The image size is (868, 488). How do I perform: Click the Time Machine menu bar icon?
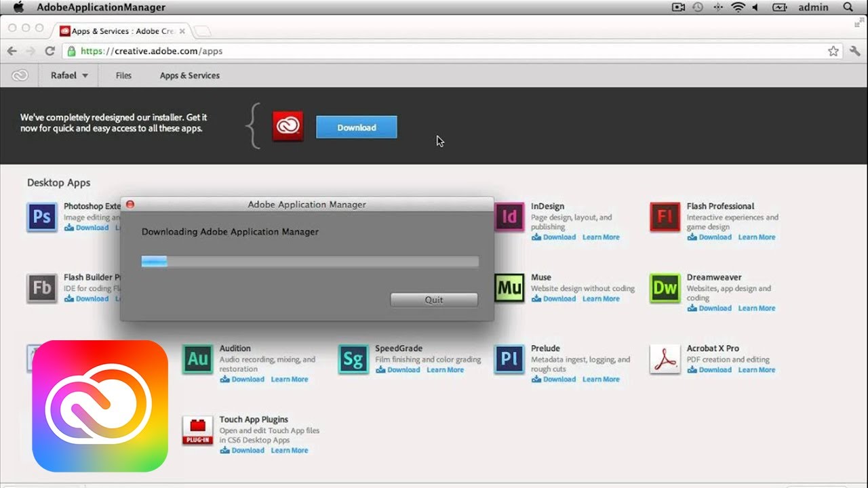pyautogui.click(x=698, y=7)
